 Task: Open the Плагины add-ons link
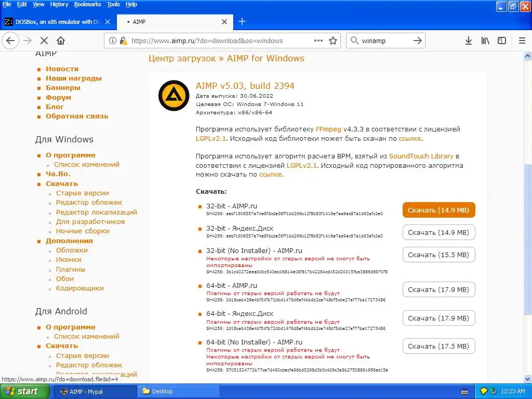tap(71, 270)
